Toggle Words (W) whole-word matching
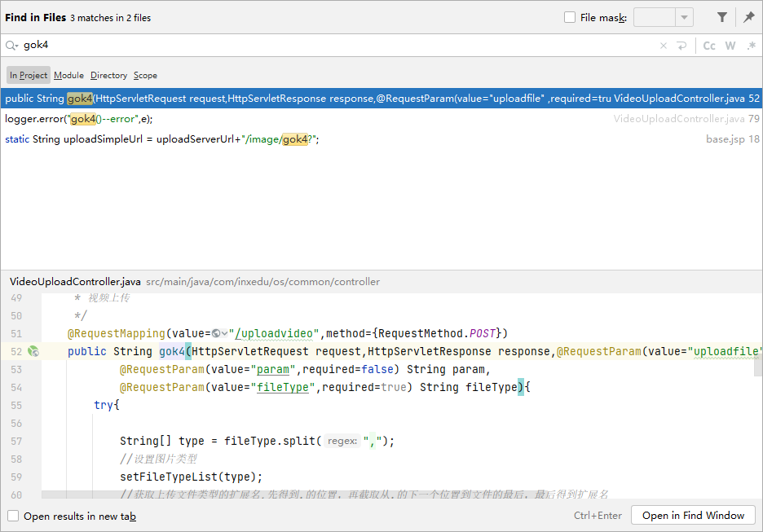The height and width of the screenshot is (532, 763). coord(730,46)
